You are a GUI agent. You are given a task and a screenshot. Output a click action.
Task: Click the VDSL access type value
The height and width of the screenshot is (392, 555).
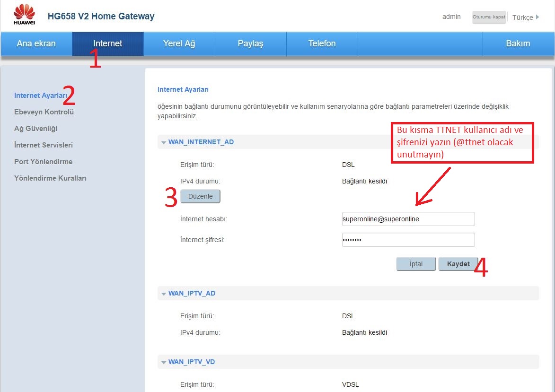pyautogui.click(x=351, y=384)
